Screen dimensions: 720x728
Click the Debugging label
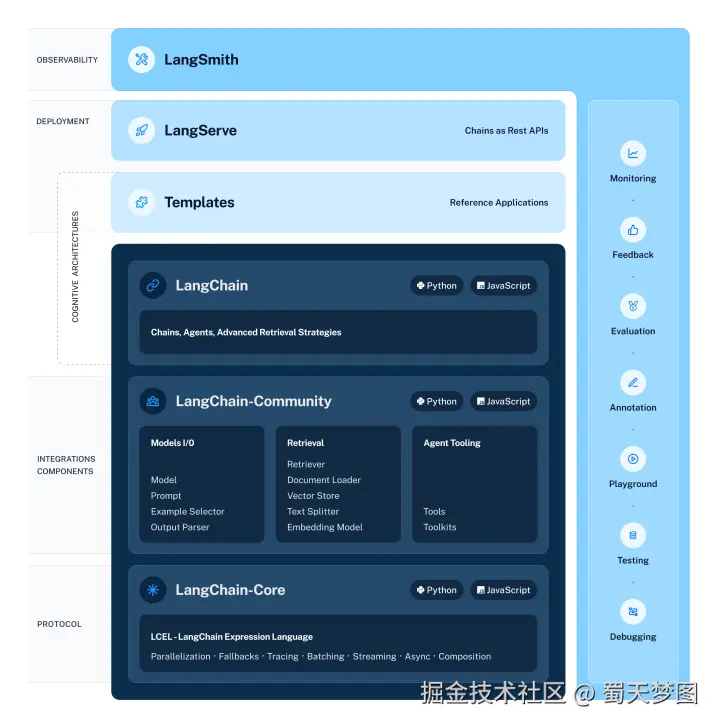[x=633, y=637]
